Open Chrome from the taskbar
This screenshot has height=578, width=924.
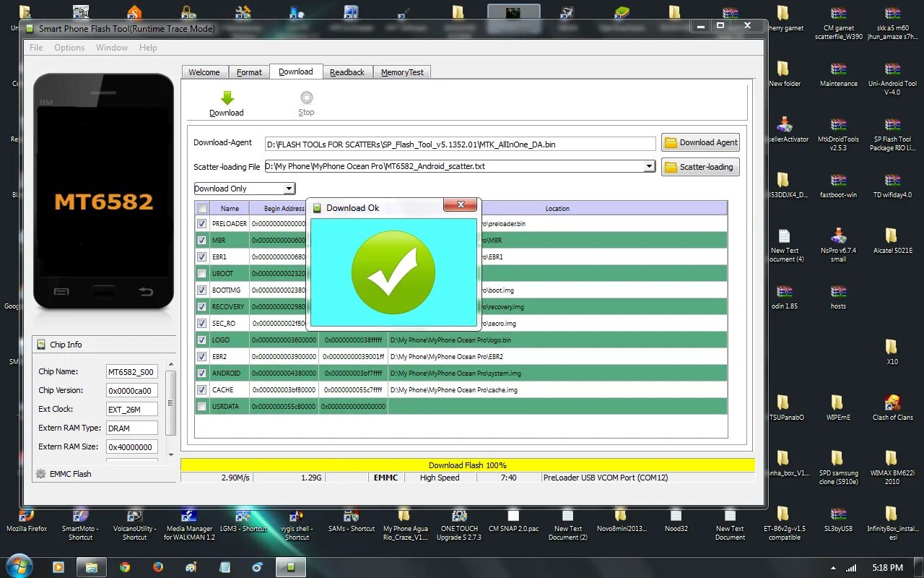pyautogui.click(x=125, y=567)
